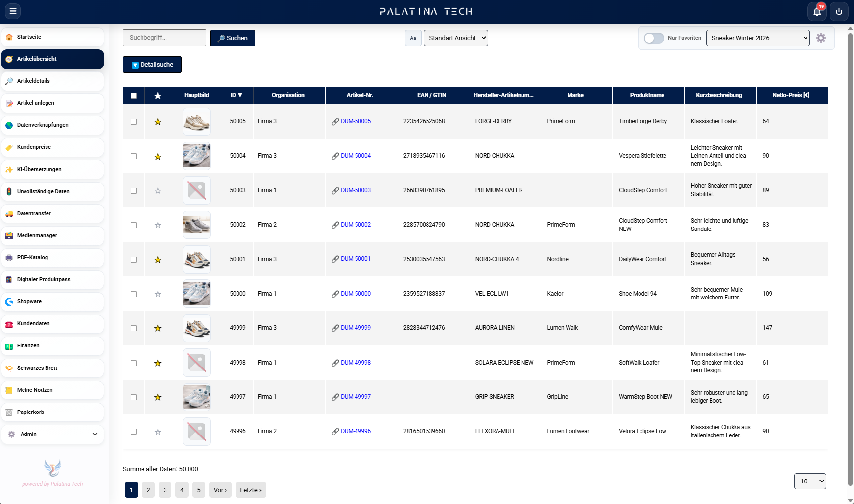Screen dimensions: 854x504
Task: Click the power logout icon
Action: click(x=839, y=11)
